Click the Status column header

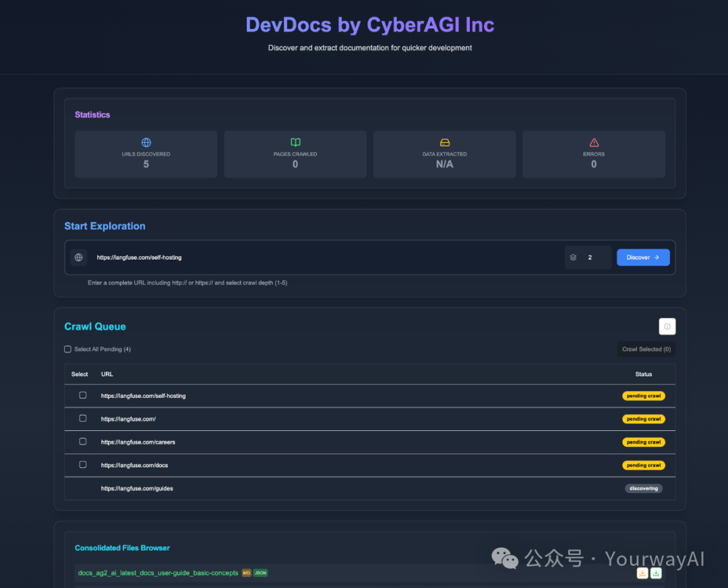pos(644,374)
